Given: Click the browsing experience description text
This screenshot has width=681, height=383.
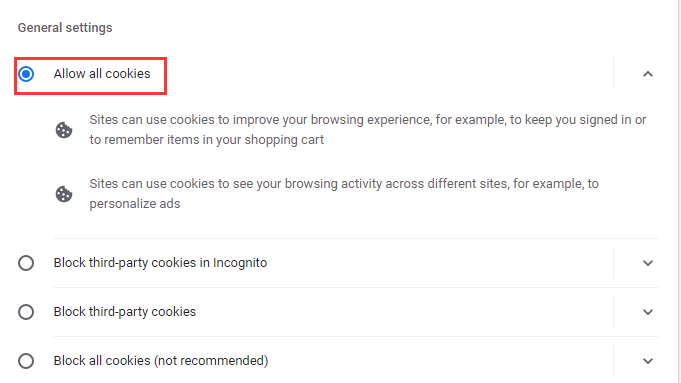Looking at the screenshot, I should pos(368,130).
